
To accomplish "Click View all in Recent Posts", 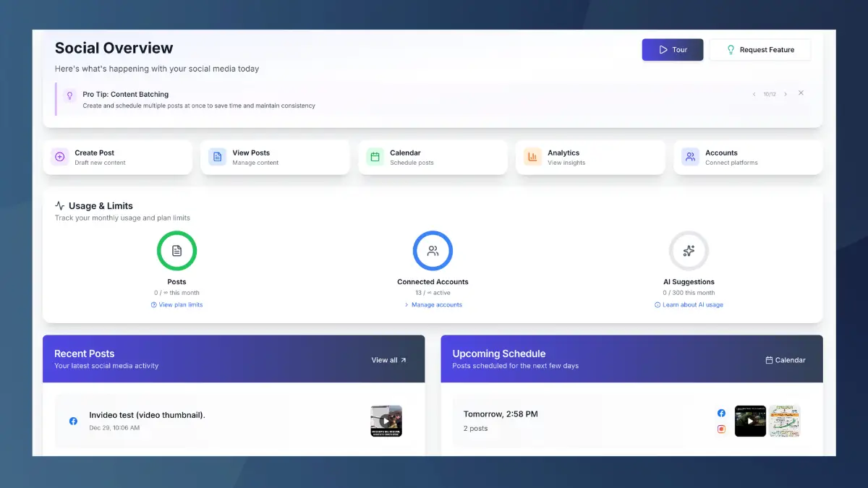I will 389,360.
